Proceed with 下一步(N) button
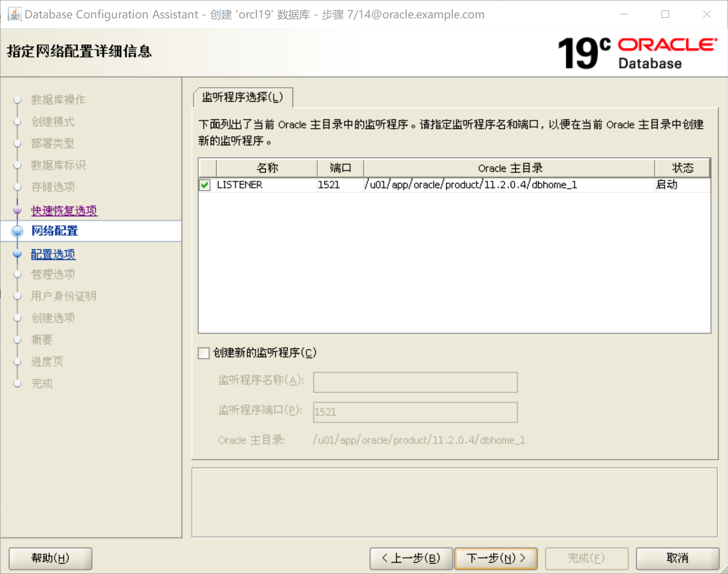 [496, 558]
